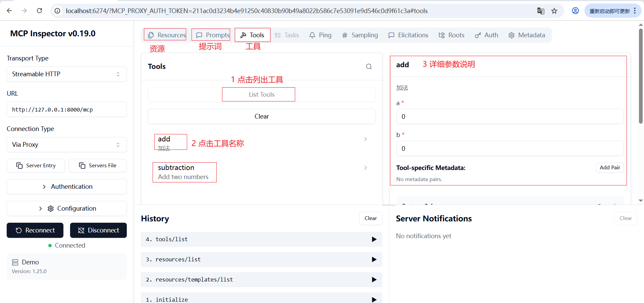Expand the resources/list history entry
Screen dimensions: 644x303
pos(262,259)
